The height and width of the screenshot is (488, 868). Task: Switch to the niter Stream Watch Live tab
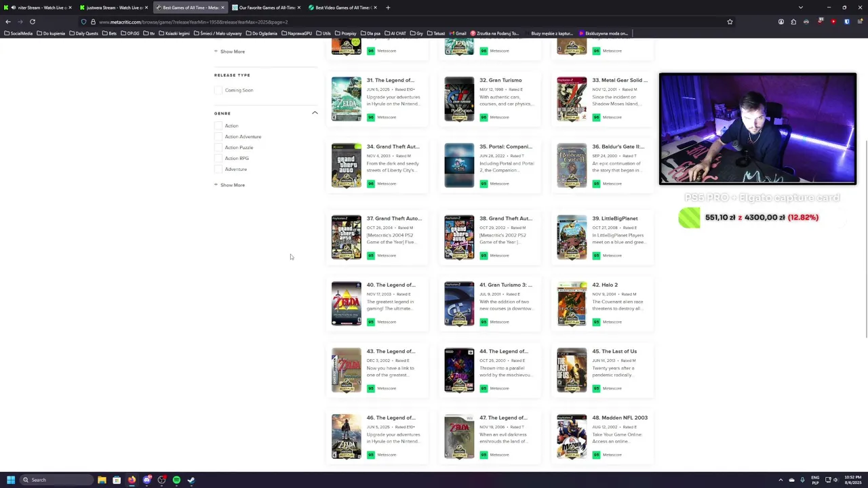pos(39,7)
